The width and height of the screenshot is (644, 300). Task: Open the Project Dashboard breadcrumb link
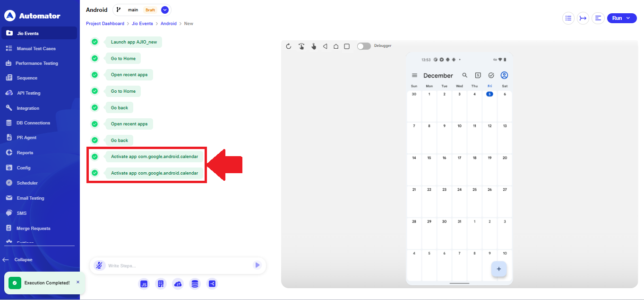(105, 24)
